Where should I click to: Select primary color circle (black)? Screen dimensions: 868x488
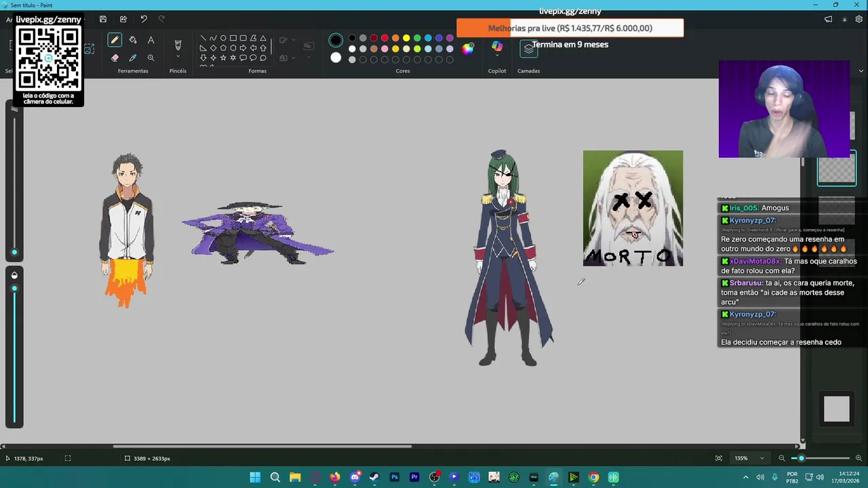pyautogui.click(x=336, y=40)
